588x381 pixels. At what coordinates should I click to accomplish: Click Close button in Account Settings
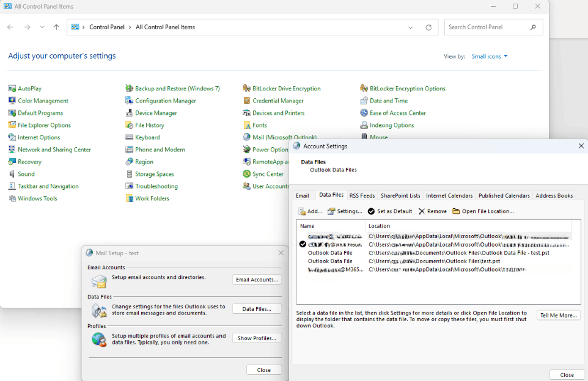(567, 375)
